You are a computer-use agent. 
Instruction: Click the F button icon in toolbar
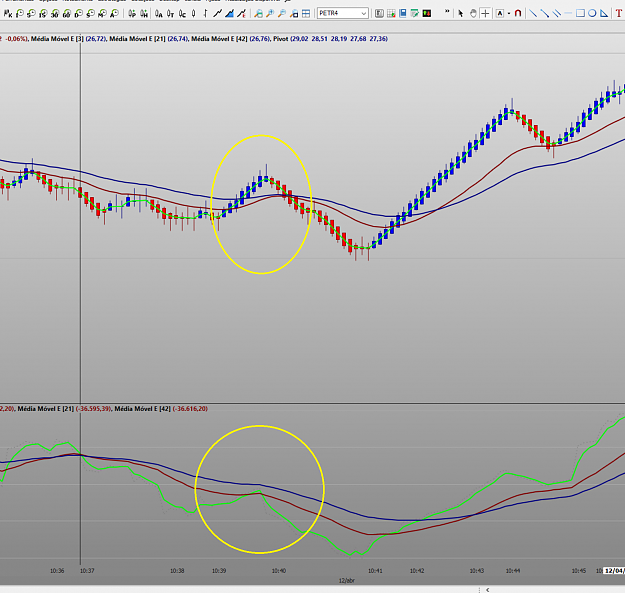[x=379, y=14]
